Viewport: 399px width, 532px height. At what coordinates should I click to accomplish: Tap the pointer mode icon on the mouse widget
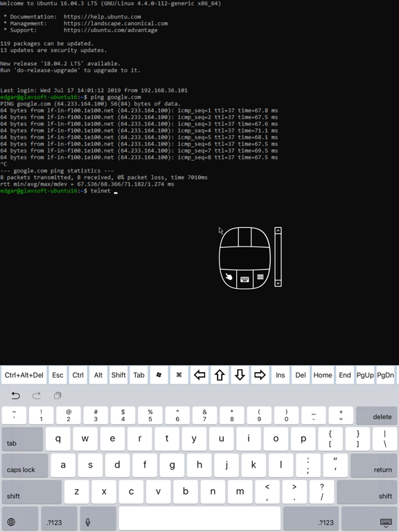[229, 277]
